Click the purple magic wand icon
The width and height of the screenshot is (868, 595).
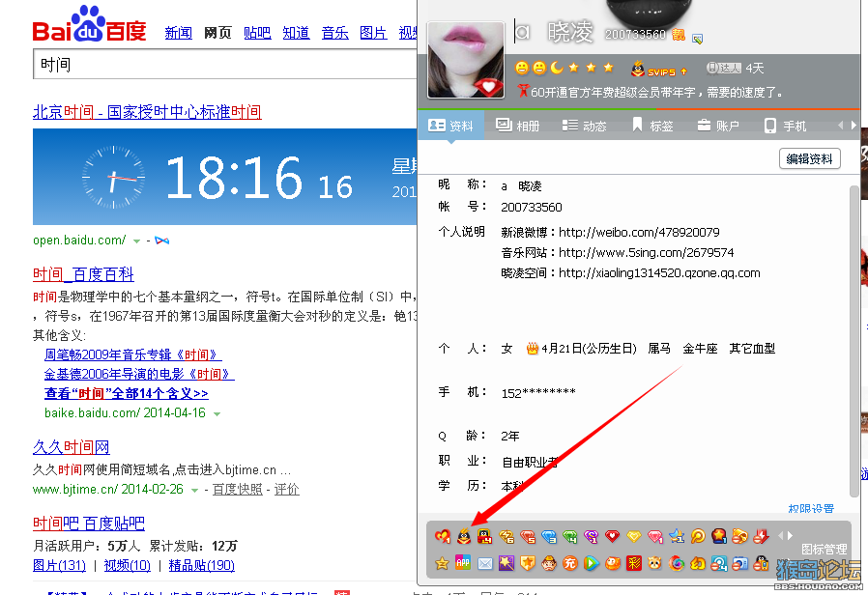coord(506,563)
